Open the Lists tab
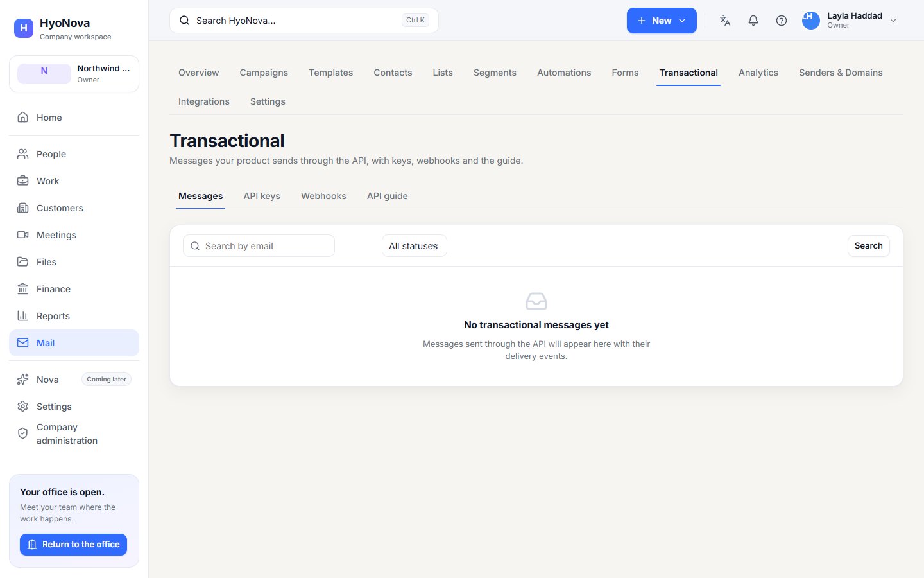The image size is (924, 578). (443, 73)
